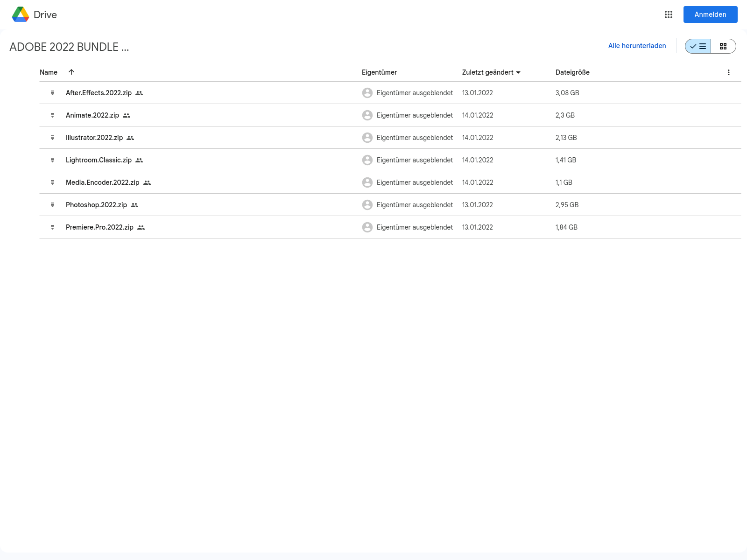Click the Google Drive logo
The width and height of the screenshot is (747, 560).
[x=21, y=14]
